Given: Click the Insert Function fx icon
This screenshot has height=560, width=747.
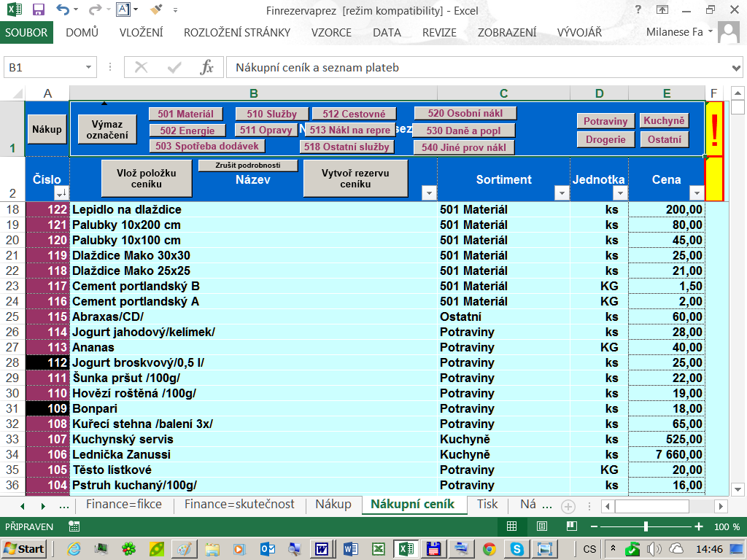Looking at the screenshot, I should (207, 68).
